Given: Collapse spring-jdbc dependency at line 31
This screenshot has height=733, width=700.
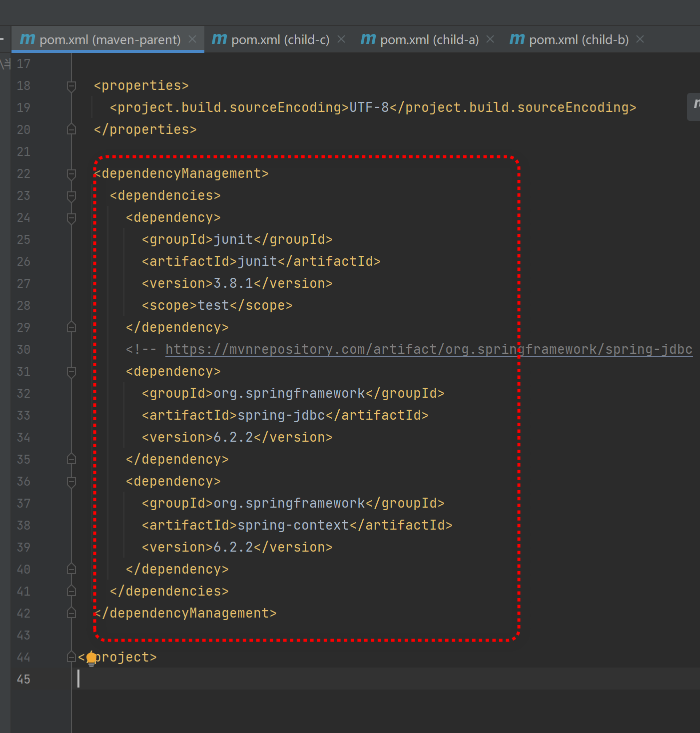Looking at the screenshot, I should coord(71,372).
